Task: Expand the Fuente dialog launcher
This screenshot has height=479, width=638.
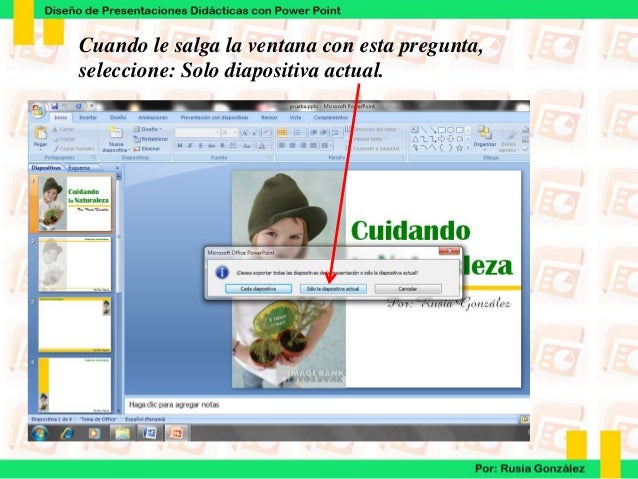Action: [269, 157]
